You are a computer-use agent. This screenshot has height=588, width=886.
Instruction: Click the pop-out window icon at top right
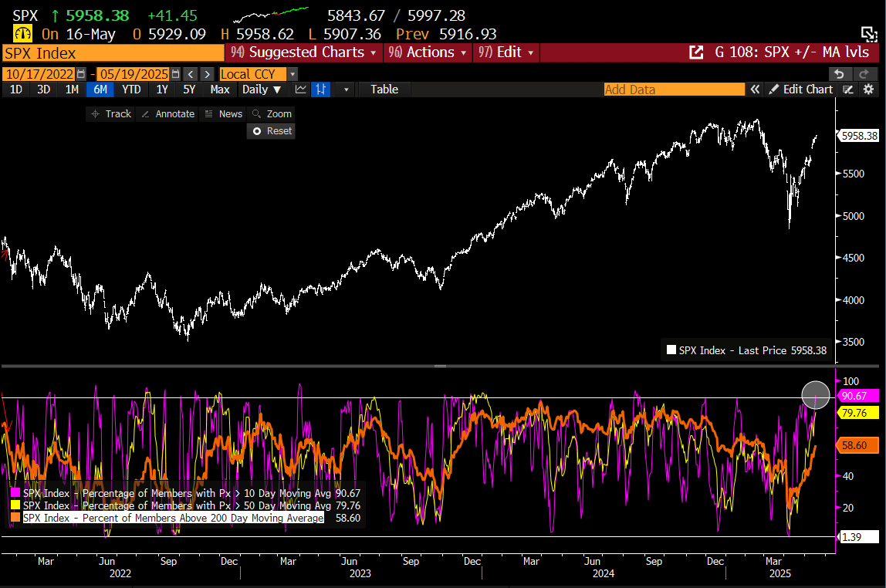tap(868, 34)
